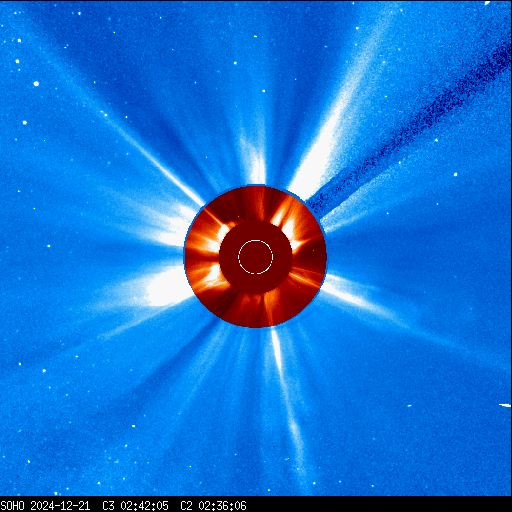Click the northern streamer above the occulter
Viewport: 512px width, 512px height.
(x=255, y=160)
